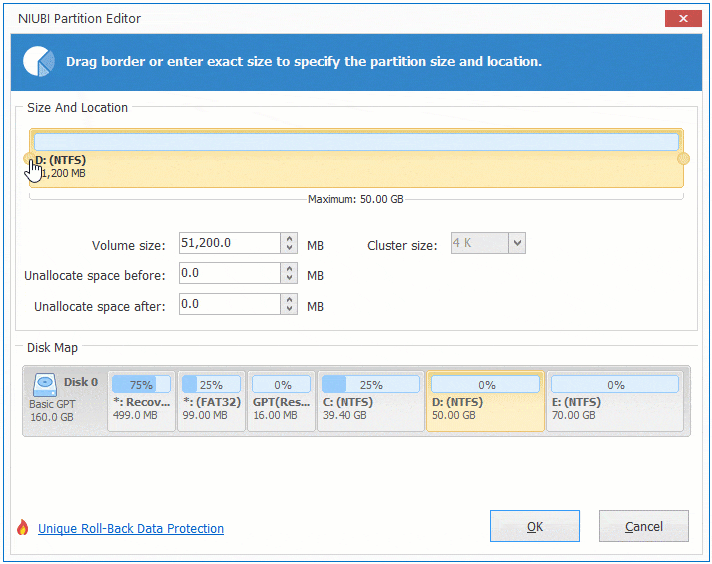The width and height of the screenshot is (712, 564).
Task: Increase Unallocate space before value
Action: tap(289, 268)
